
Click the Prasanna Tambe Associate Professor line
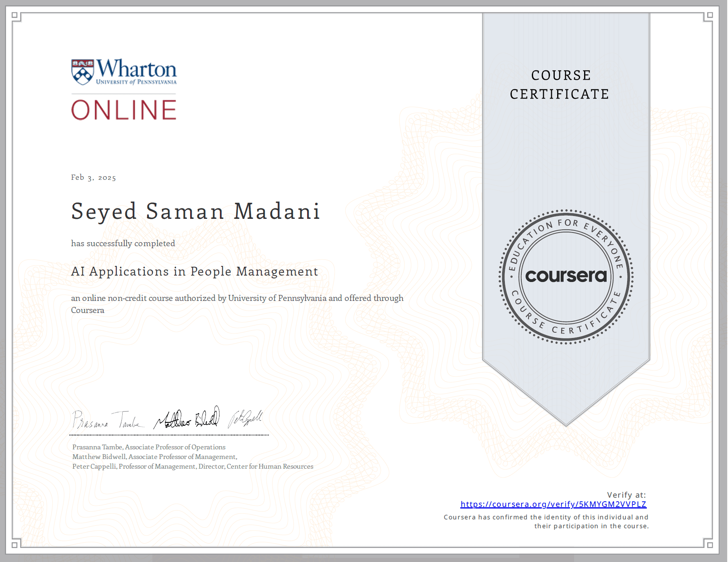coord(149,447)
